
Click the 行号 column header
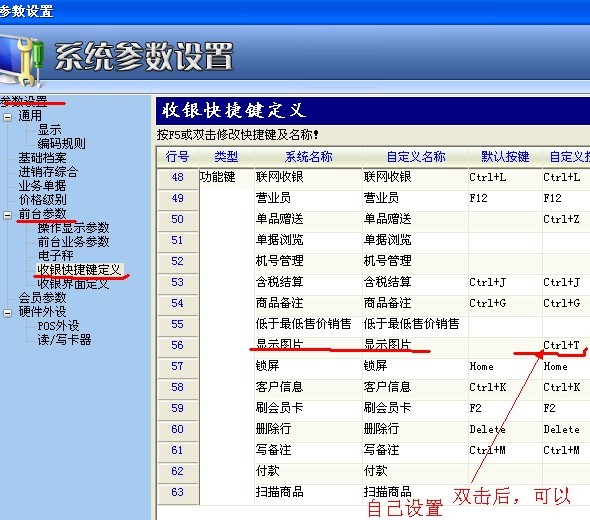(x=177, y=157)
